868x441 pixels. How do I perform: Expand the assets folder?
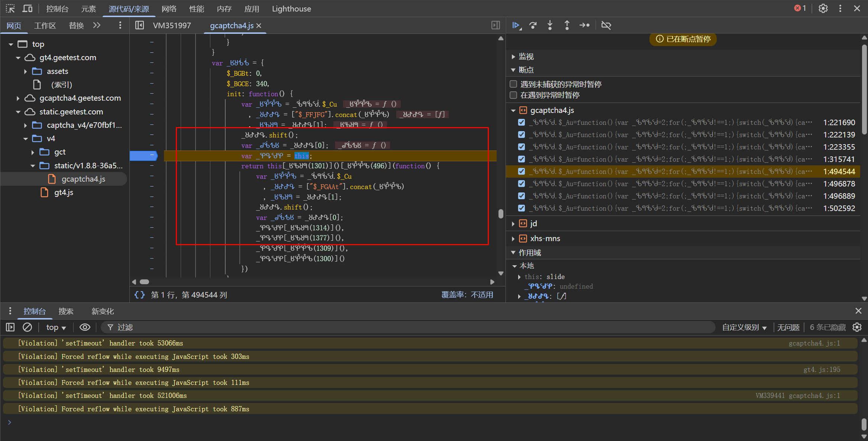25,71
